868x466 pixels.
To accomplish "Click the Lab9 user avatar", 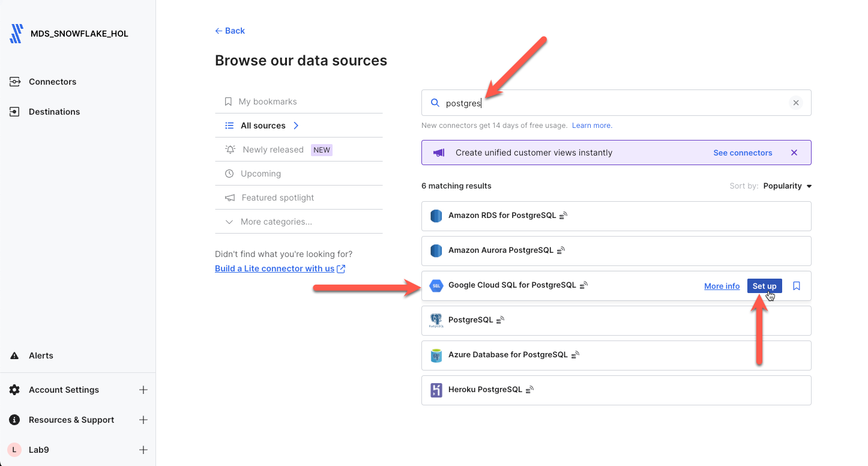I will pos(14,450).
